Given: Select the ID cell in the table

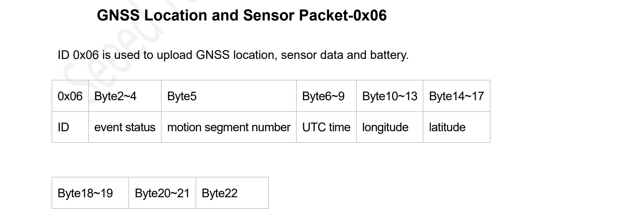Looking at the screenshot, I should coord(70,127).
